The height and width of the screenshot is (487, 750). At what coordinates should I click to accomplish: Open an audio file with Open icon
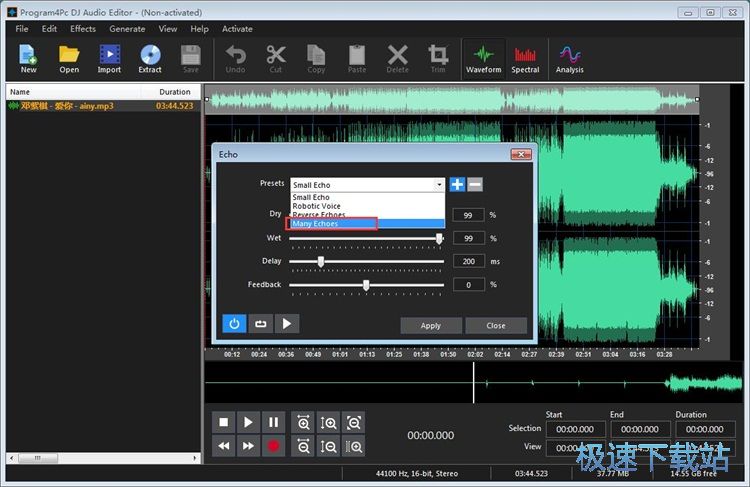69,59
